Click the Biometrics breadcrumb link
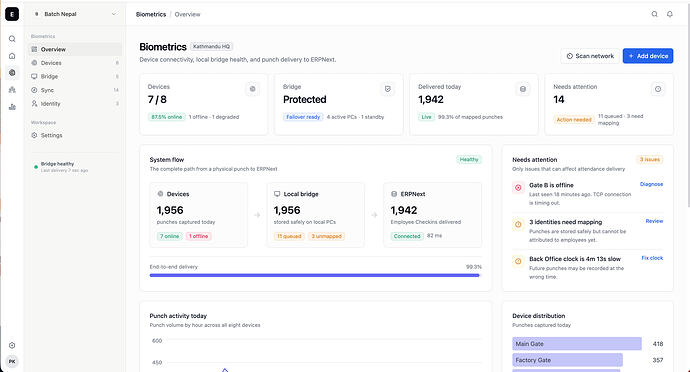Viewport: 690px width, 372px height. pyautogui.click(x=151, y=15)
